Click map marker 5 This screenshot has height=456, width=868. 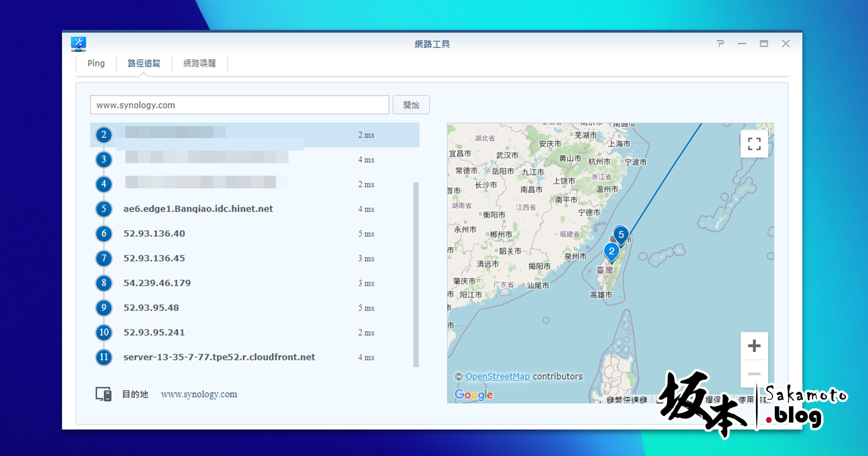tap(621, 235)
